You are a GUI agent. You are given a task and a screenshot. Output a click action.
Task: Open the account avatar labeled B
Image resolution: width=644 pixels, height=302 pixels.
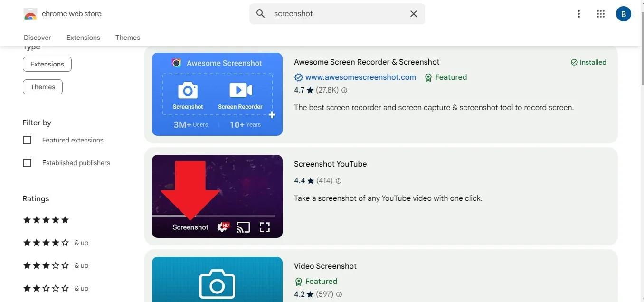coord(623,14)
